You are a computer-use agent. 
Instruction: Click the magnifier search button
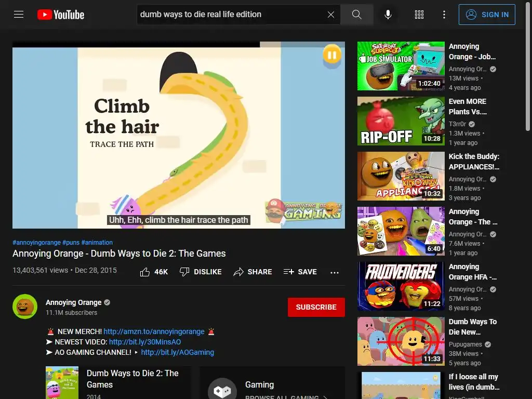[356, 15]
